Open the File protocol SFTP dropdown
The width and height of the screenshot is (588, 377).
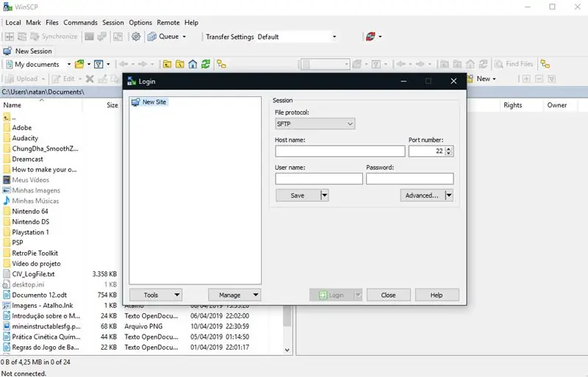(x=315, y=123)
